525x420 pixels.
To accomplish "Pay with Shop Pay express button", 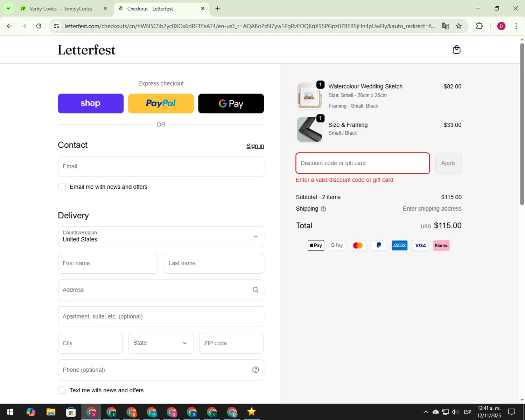I will [91, 103].
